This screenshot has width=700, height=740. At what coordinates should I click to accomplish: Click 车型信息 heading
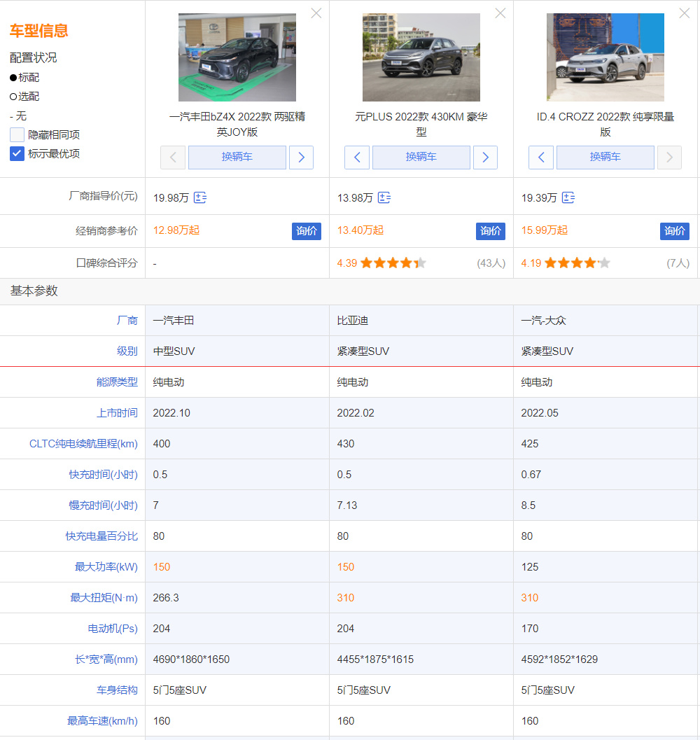38,31
